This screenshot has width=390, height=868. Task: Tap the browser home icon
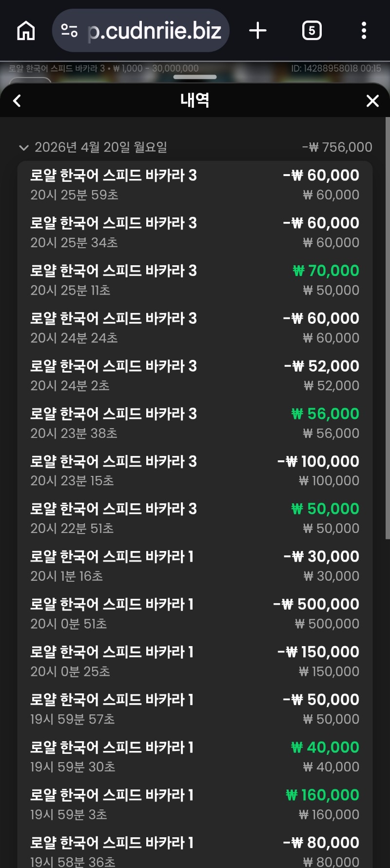(26, 31)
